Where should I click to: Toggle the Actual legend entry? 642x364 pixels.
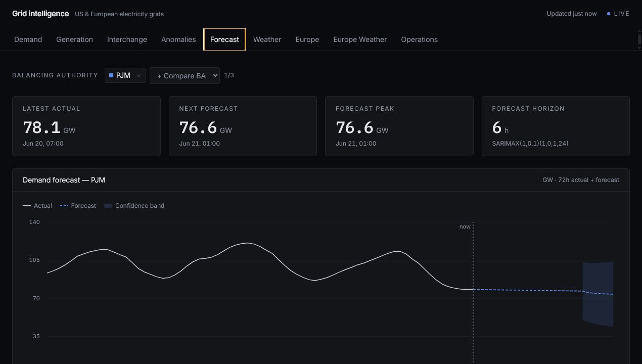tap(37, 206)
